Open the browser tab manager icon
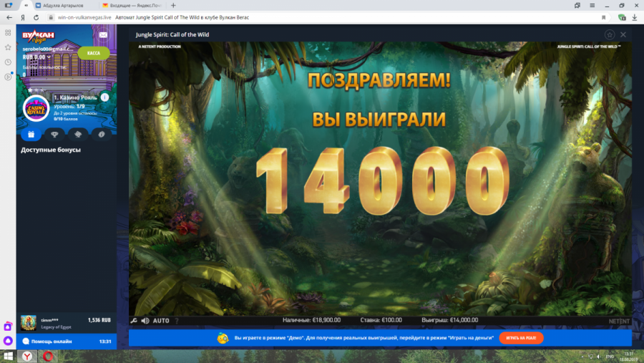 (577, 5)
